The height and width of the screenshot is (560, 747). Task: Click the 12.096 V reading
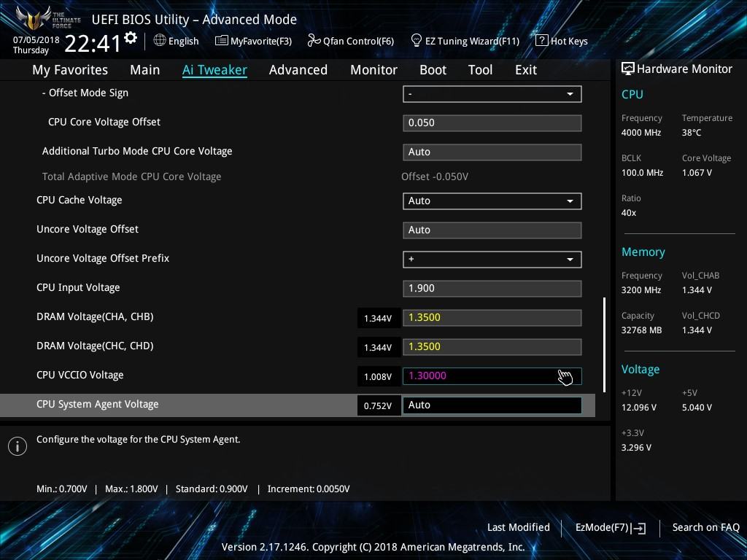pos(638,407)
